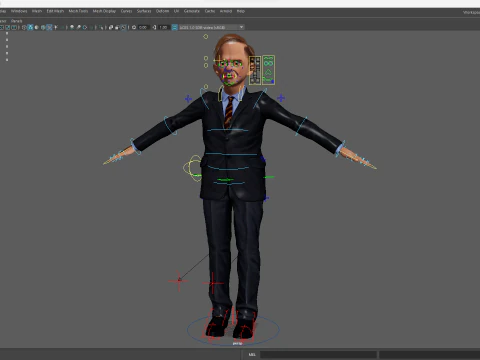Screen dimensions: 480x360
Task: Toggle Isolate Select icon
Action: [x=101, y=27]
